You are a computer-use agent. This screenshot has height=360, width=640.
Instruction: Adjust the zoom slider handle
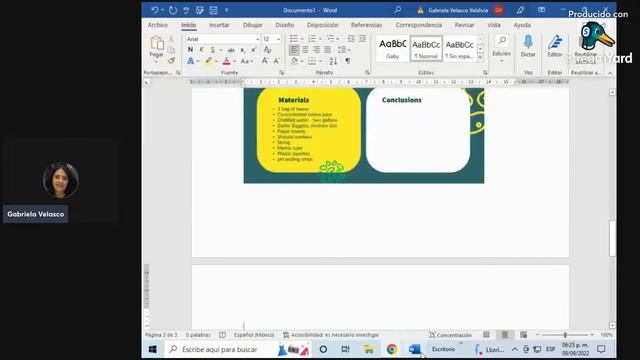[565, 335]
